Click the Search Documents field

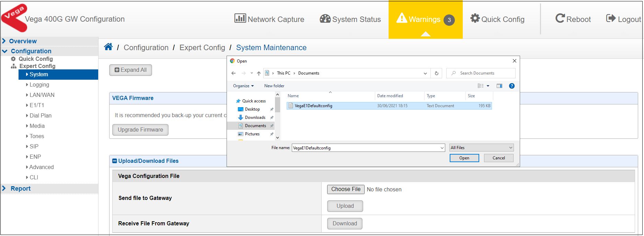(481, 73)
